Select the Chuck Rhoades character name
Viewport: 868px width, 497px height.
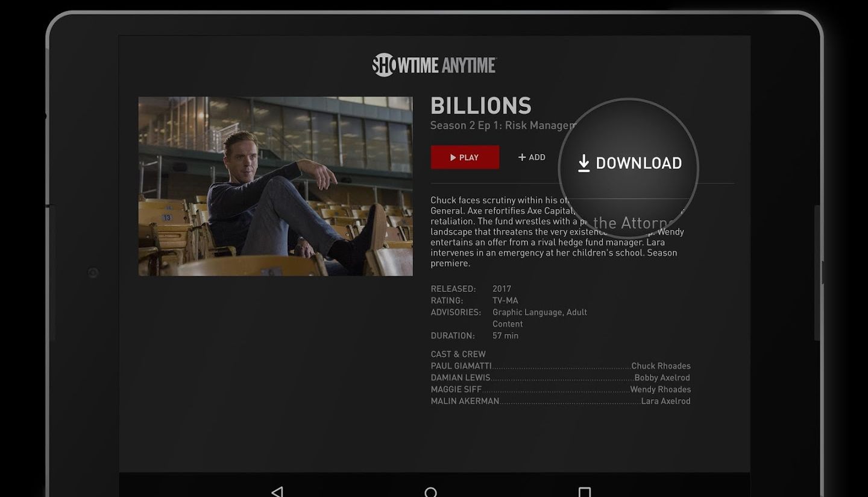click(x=661, y=366)
